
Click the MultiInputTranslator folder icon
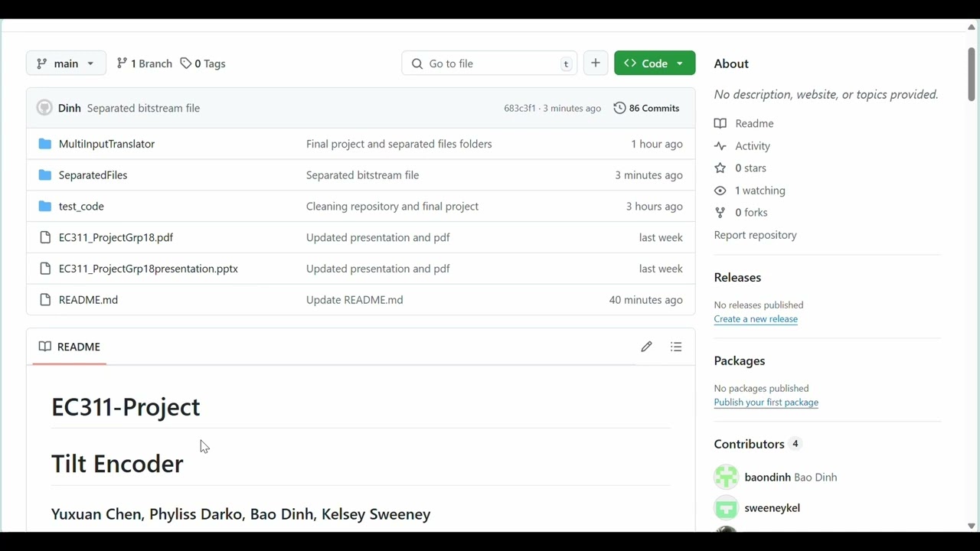click(x=45, y=144)
